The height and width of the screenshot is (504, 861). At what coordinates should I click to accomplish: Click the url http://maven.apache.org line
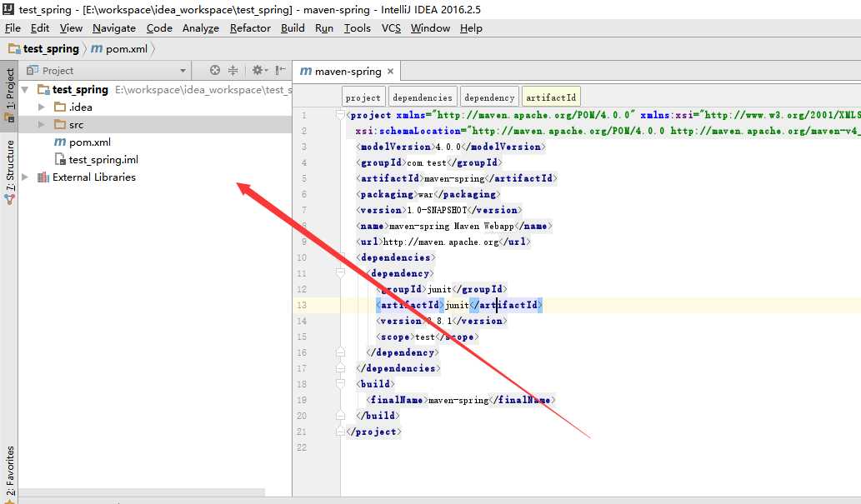443,242
